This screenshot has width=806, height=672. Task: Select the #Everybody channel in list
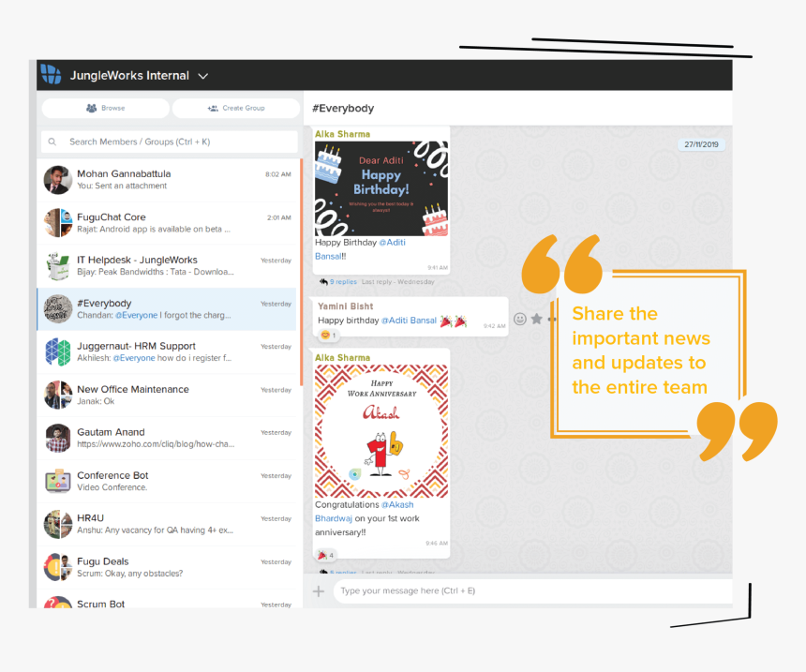coord(168,309)
